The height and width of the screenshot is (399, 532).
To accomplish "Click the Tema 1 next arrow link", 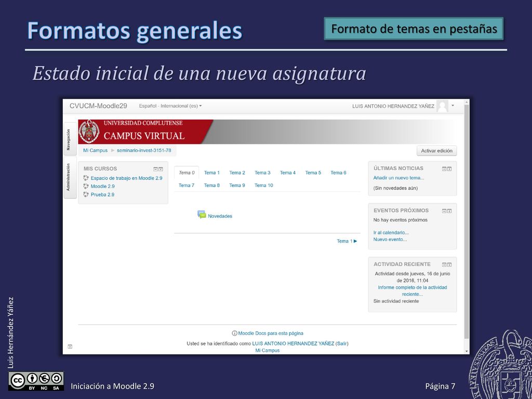I will [x=347, y=241].
